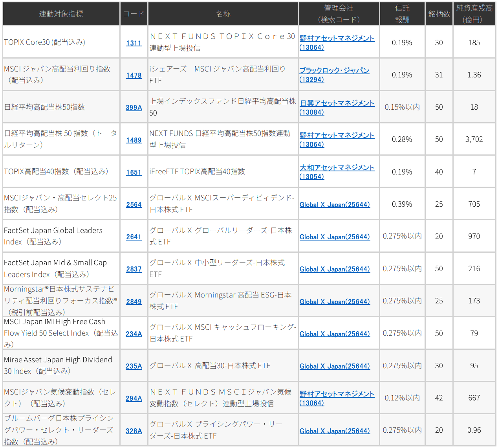
Task: Open iFreeETF code 1651 link
Action: [134, 172]
